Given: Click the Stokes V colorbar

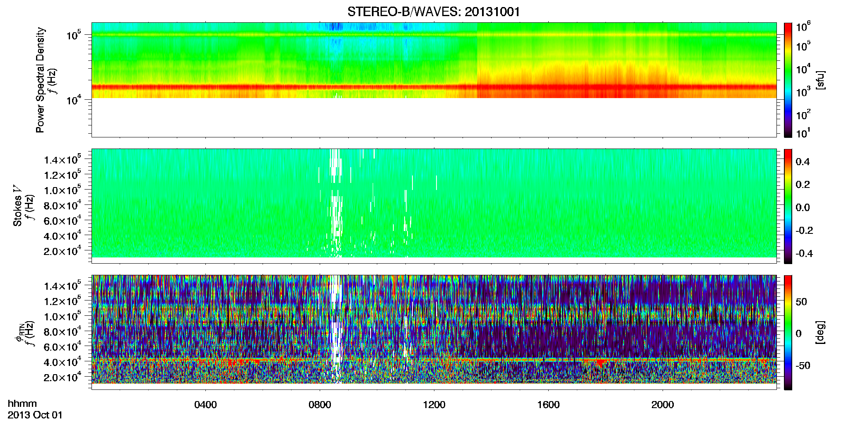Looking at the screenshot, I should point(788,206).
